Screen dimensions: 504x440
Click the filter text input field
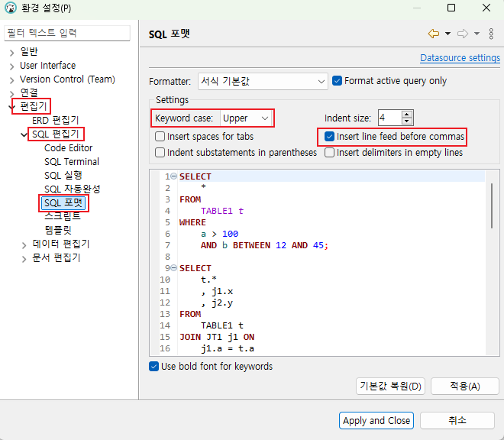point(67,33)
